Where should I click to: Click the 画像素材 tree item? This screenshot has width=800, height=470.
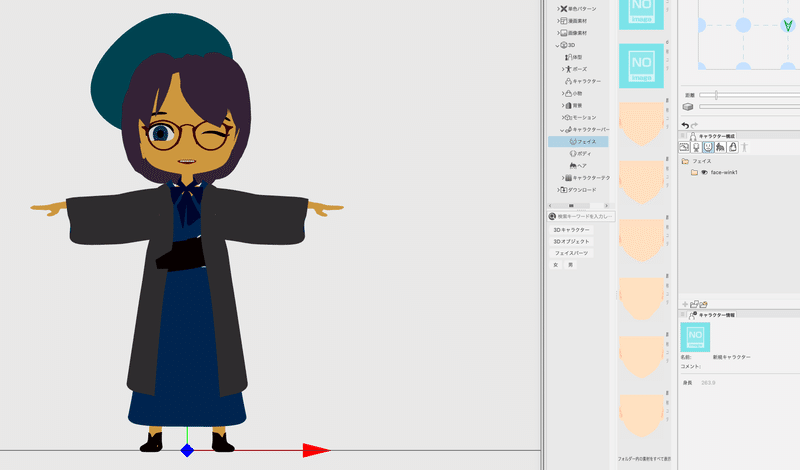coord(573,33)
